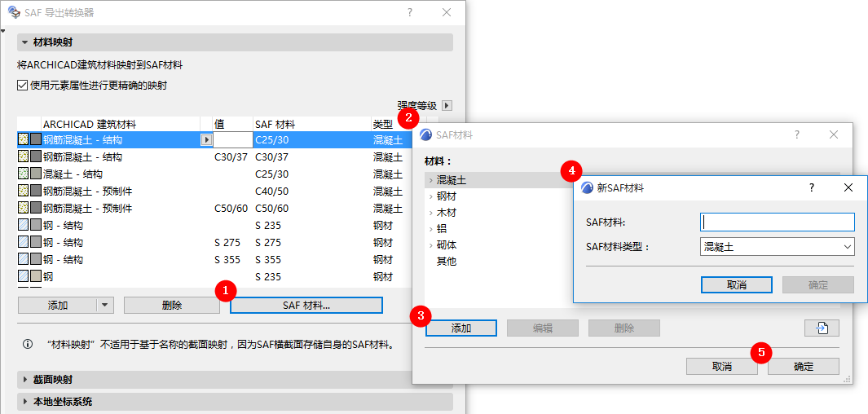Click value cell of selected 钢筋混凝土 - 结构 row
The width and height of the screenshot is (868, 414).
point(232,140)
